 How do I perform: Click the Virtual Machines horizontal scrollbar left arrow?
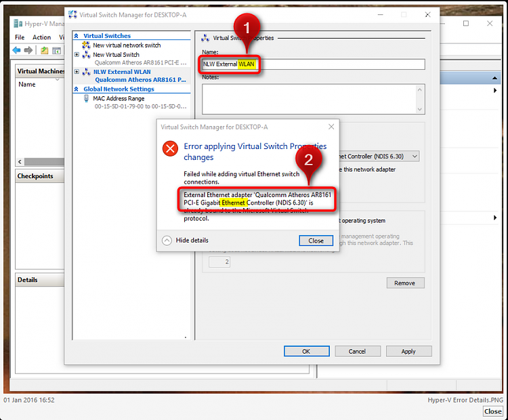[20, 162]
